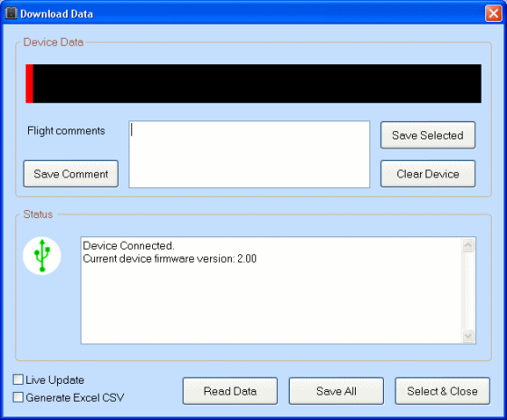Click the 'Flight comments' label
The height and width of the screenshot is (420, 507).
[x=66, y=130]
